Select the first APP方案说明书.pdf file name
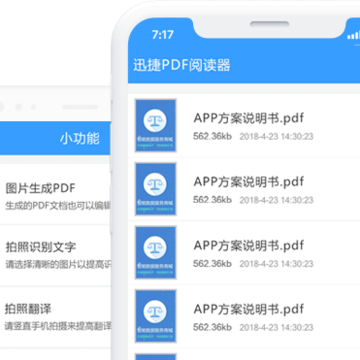The image size is (360, 360). coord(249,118)
